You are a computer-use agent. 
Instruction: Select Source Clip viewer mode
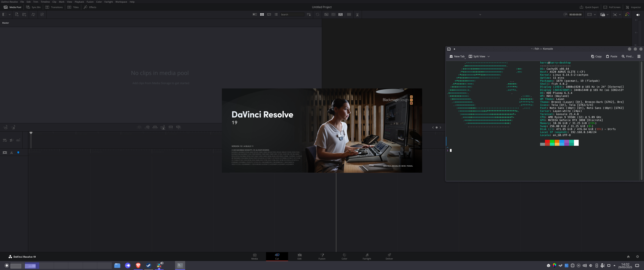click(326, 14)
